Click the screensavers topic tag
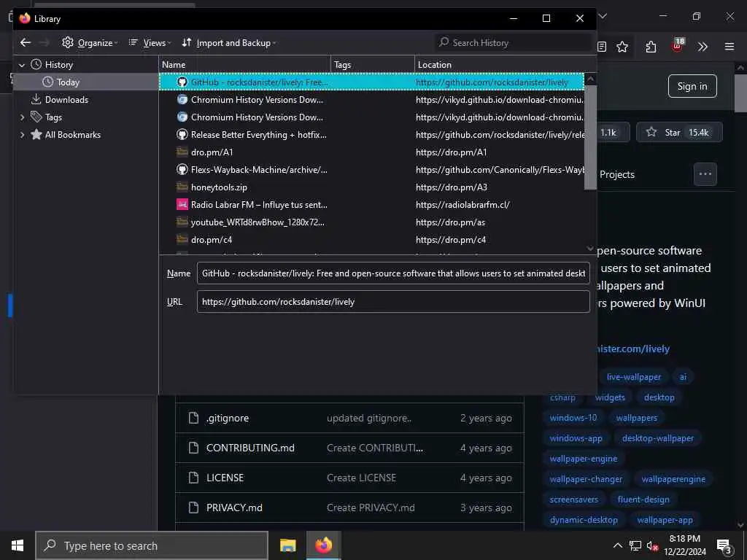Image resolution: width=747 pixels, height=560 pixels. pos(573,499)
